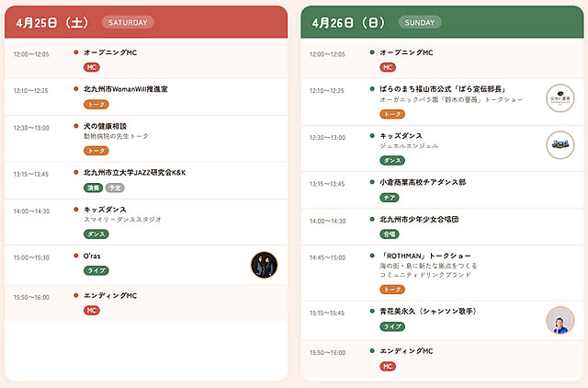Select 北九州市WomanWill推進室 title
Screen dimensions: 588x388
click(126, 89)
